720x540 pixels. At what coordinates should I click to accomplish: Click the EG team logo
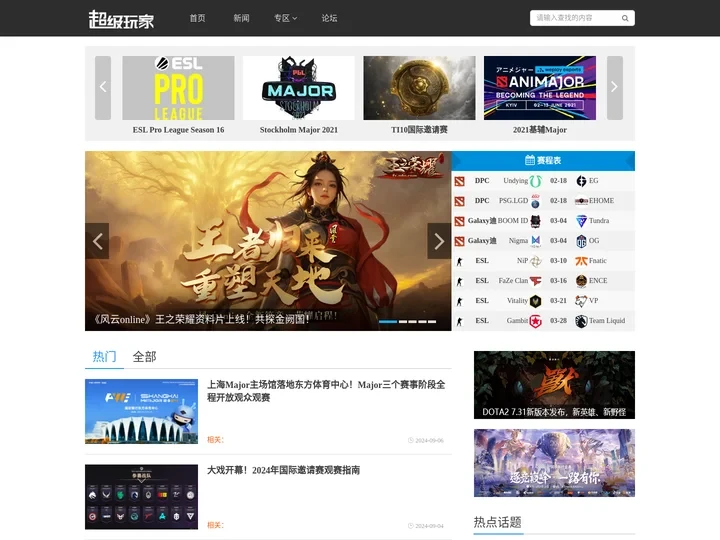[x=581, y=181]
